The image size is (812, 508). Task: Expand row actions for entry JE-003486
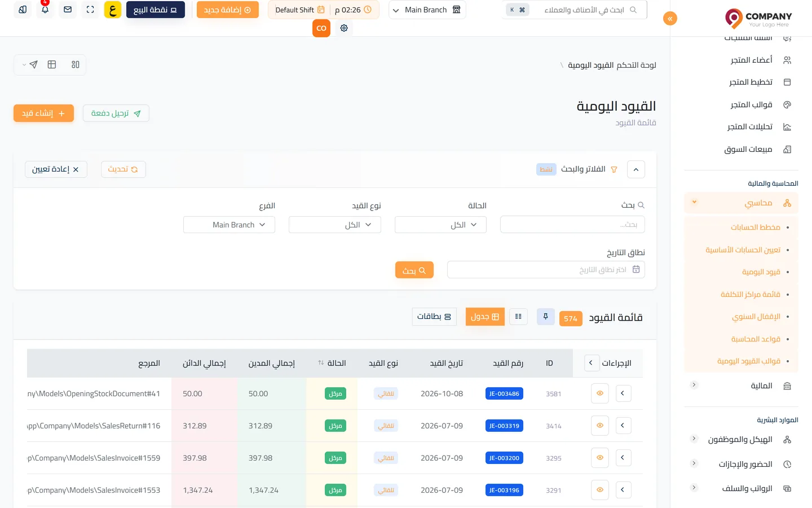(623, 393)
